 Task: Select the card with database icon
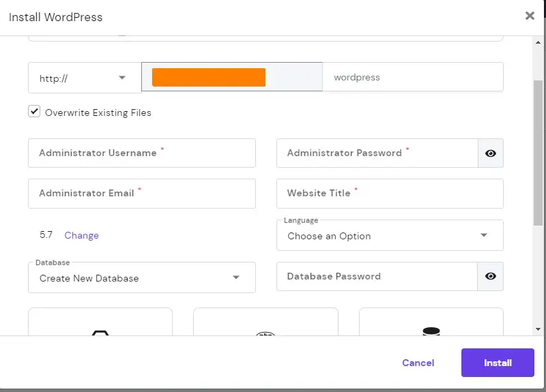[431, 322]
